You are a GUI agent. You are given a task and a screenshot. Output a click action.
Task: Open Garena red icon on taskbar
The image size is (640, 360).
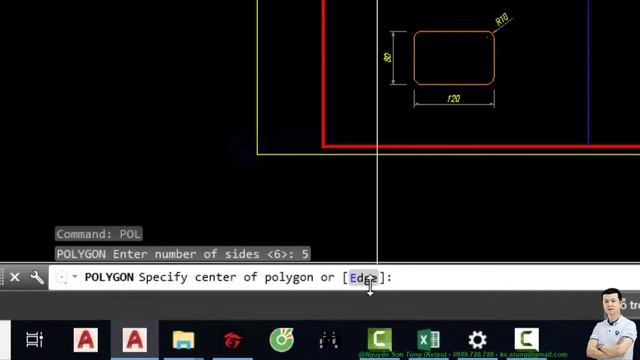click(x=233, y=340)
